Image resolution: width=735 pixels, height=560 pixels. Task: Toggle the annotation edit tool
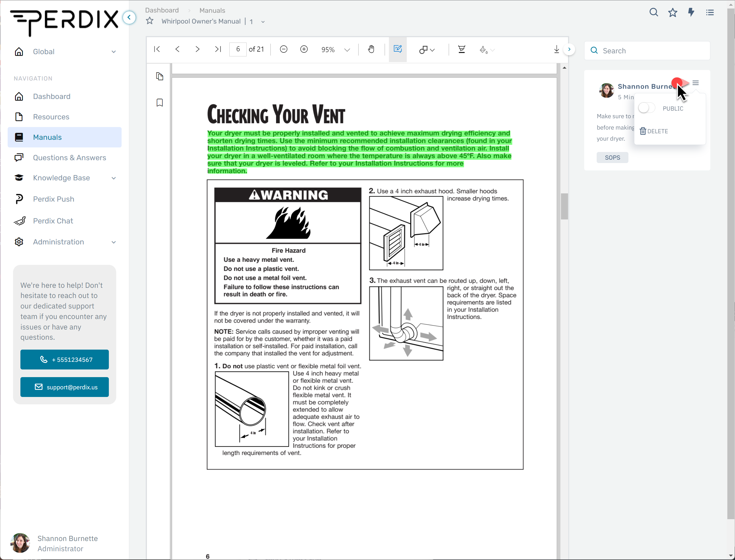[x=398, y=49]
